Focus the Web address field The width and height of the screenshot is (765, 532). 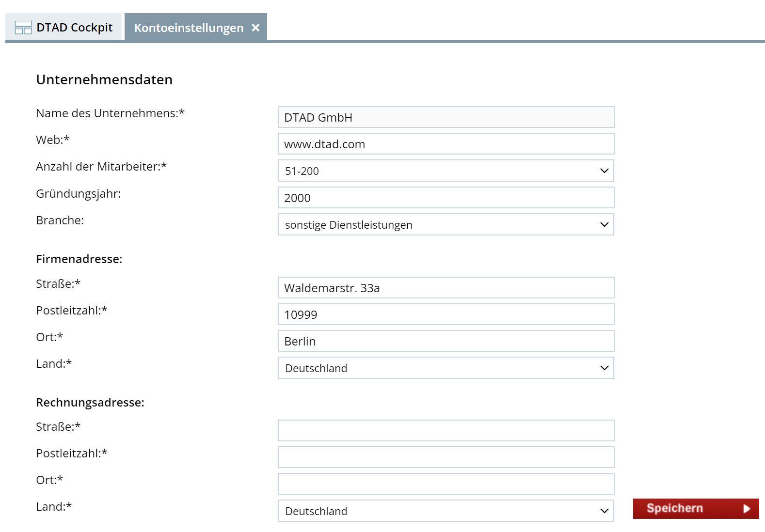pos(446,144)
